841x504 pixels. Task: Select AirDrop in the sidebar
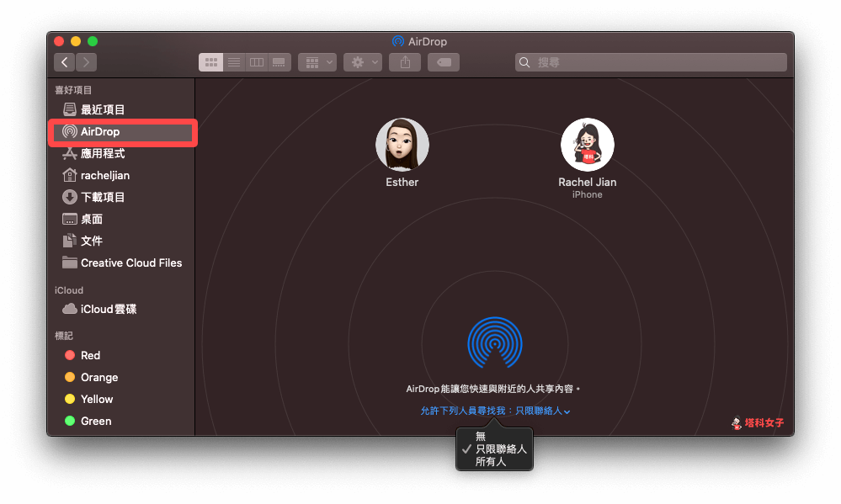click(123, 132)
